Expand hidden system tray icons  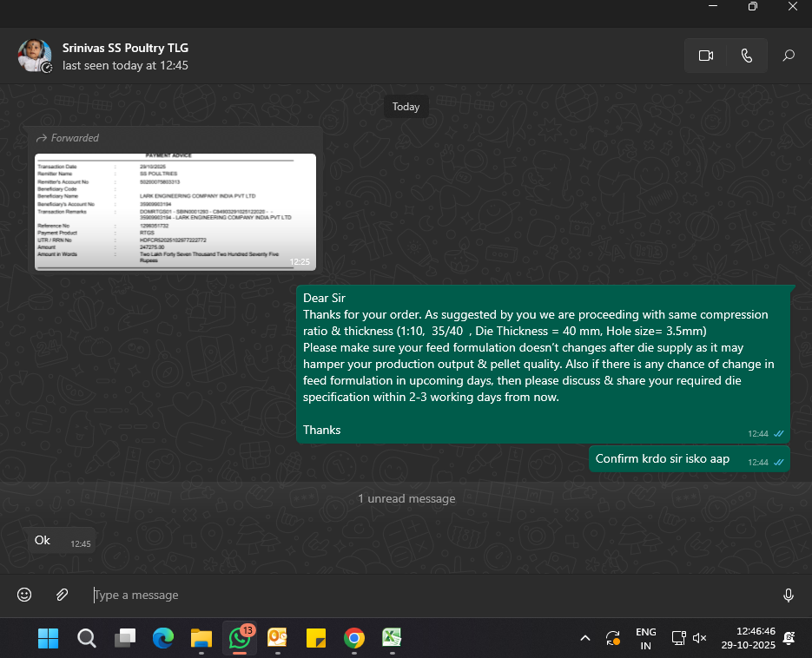click(x=585, y=639)
